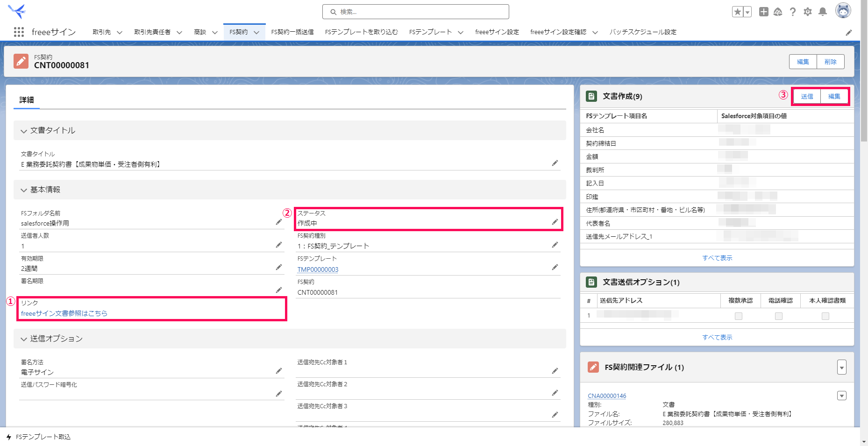The height and width of the screenshot is (446, 868).
Task: Expand the freeeサイン設定確認 tab dropdown chevron
Action: [x=595, y=32]
